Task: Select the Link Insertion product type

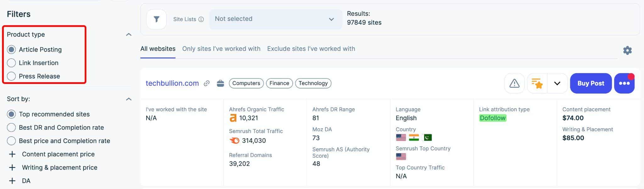Action: [11, 63]
